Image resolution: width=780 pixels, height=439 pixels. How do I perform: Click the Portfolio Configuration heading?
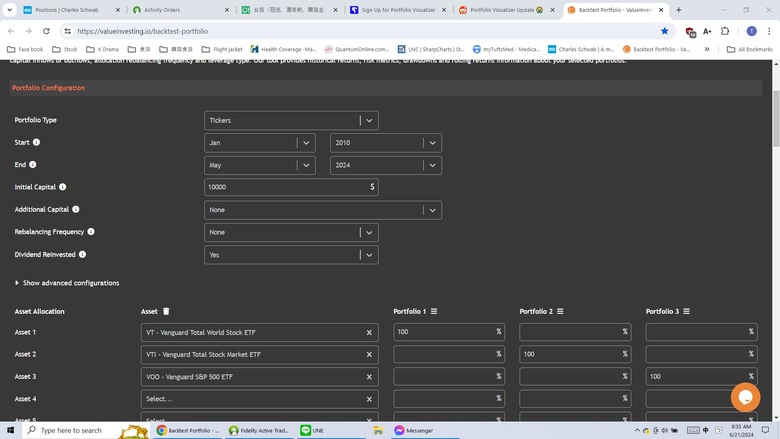(49, 88)
